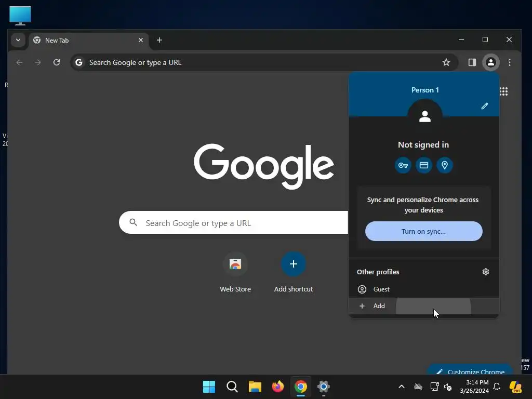Minimize the Chrome window

(x=461, y=39)
